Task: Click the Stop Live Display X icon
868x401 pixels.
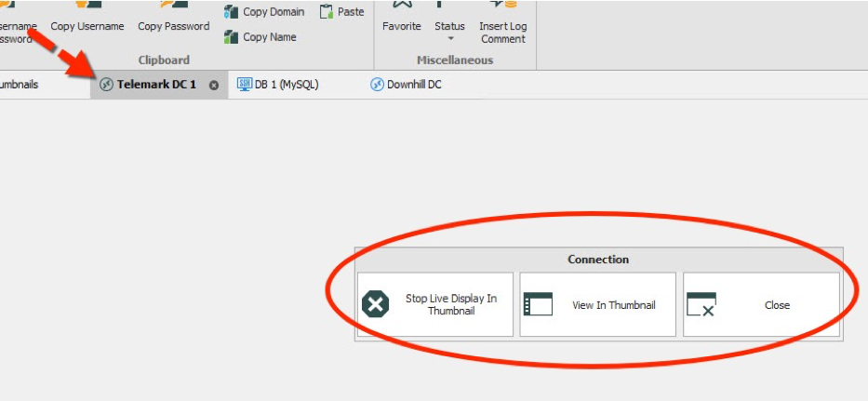Action: click(x=375, y=304)
